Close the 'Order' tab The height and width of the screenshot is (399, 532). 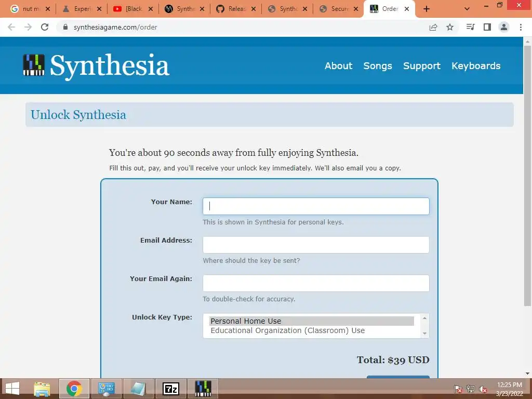tap(406, 9)
